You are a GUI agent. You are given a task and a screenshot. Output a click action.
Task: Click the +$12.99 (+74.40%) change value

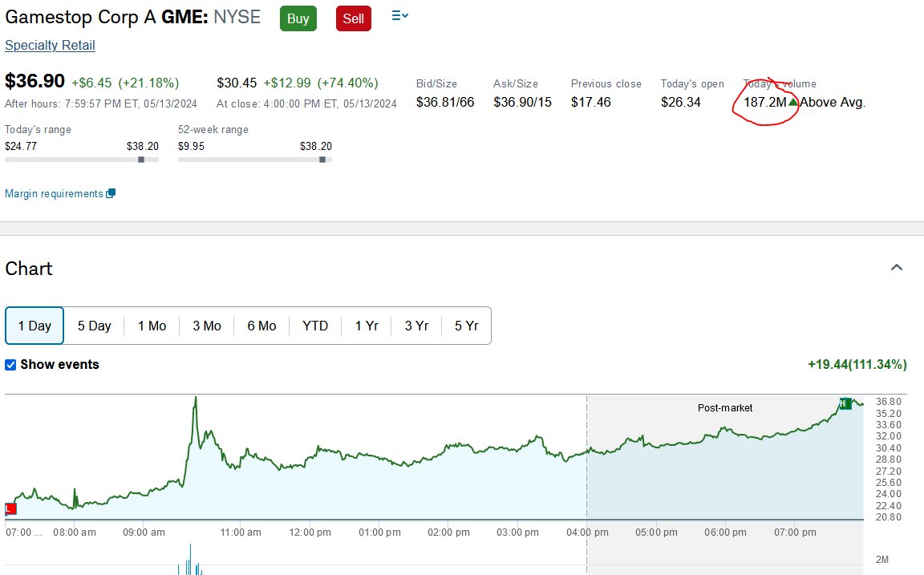321,83
